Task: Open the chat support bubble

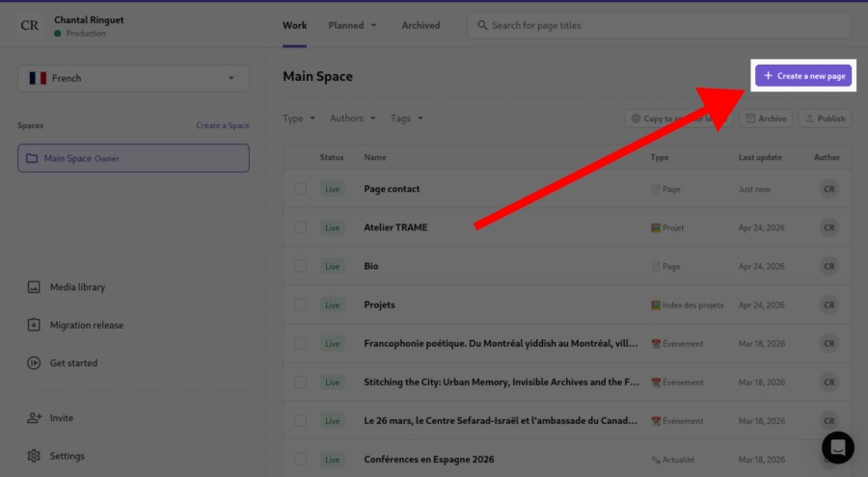Action: coord(837,447)
